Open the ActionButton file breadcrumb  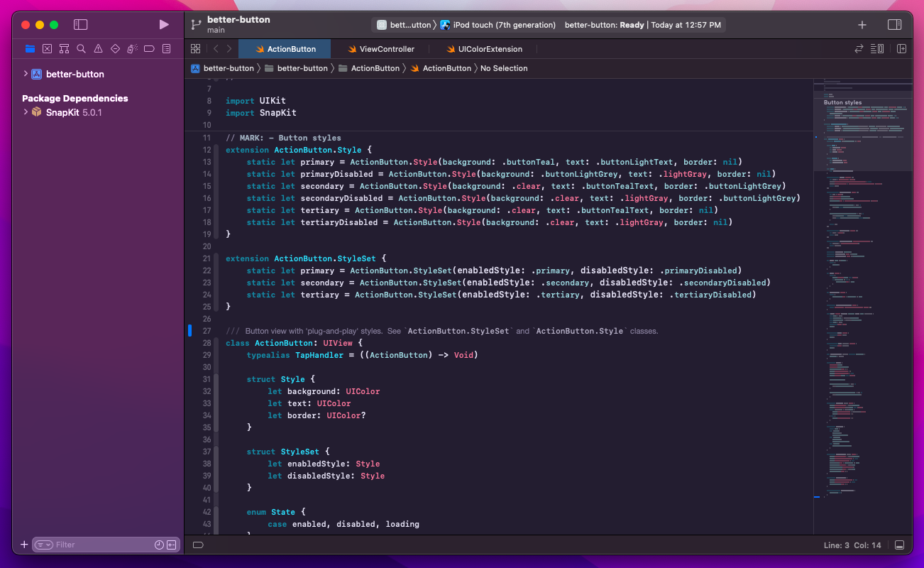(441, 68)
